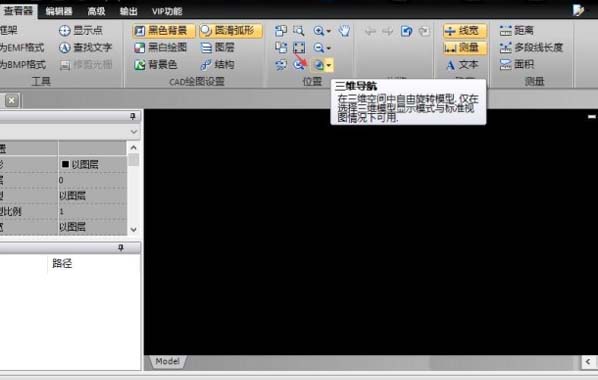Toggle the 黑色背景 black background option
Screen dimensions: 598x380
click(164, 31)
